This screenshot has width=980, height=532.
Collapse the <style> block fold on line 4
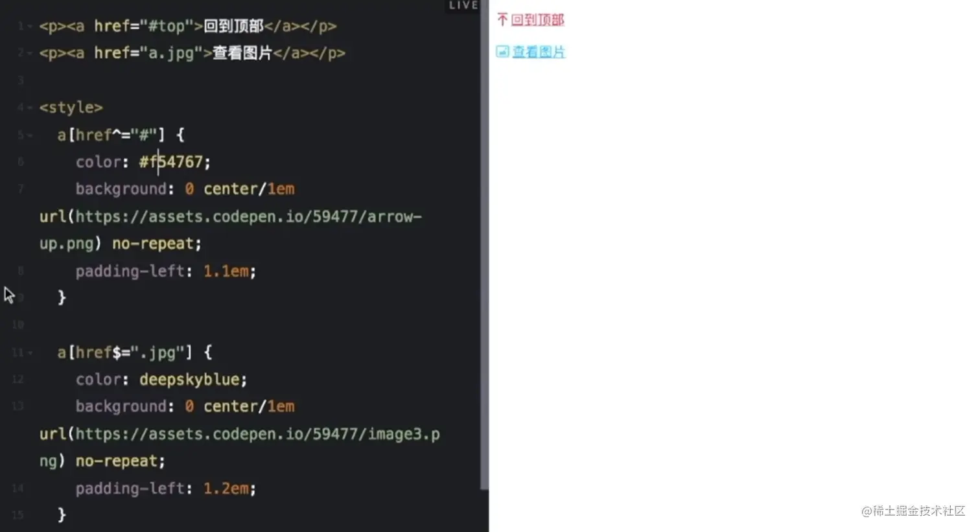tap(30, 108)
